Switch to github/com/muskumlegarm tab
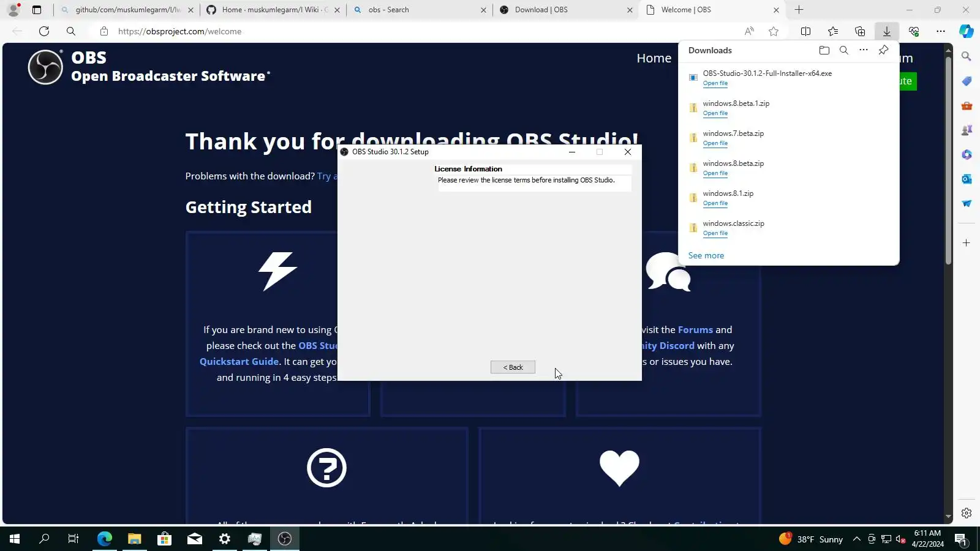 tap(127, 10)
